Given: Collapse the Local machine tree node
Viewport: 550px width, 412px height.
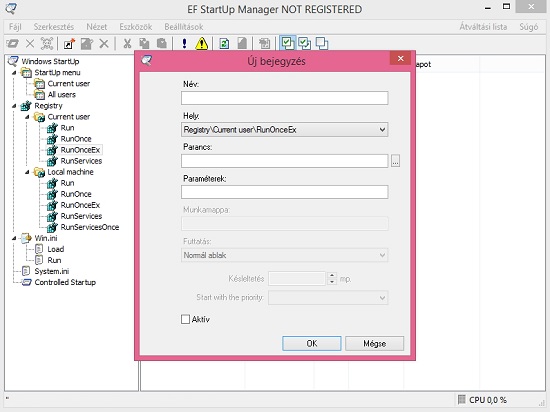Looking at the screenshot, I should tap(27, 172).
